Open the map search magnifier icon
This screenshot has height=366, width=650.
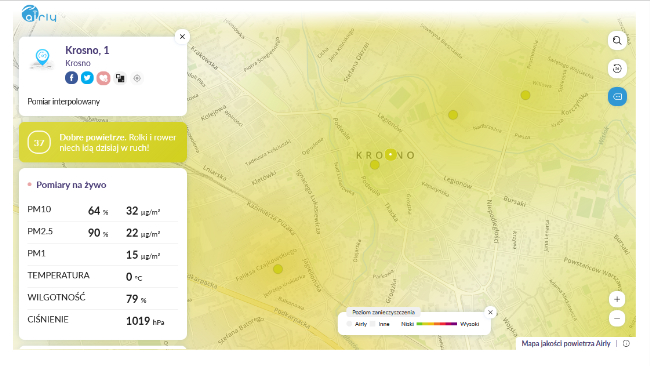[617, 41]
